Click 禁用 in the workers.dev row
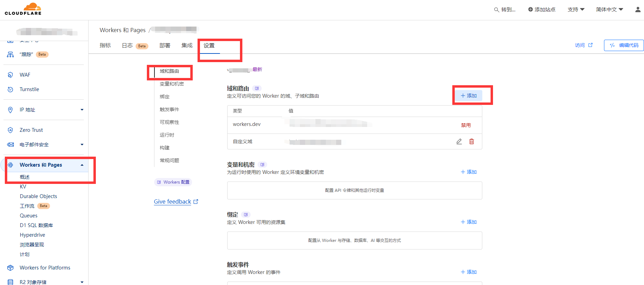The height and width of the screenshot is (285, 644). 466,125
